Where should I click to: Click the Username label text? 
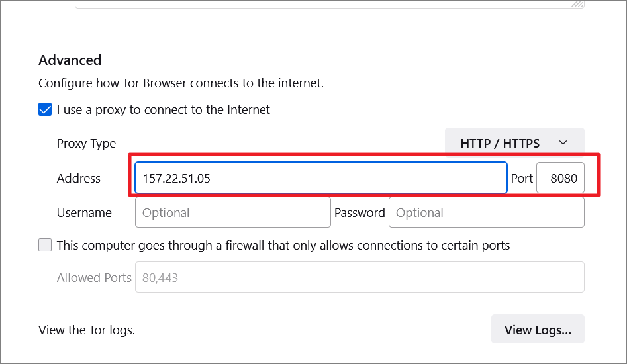[84, 212]
